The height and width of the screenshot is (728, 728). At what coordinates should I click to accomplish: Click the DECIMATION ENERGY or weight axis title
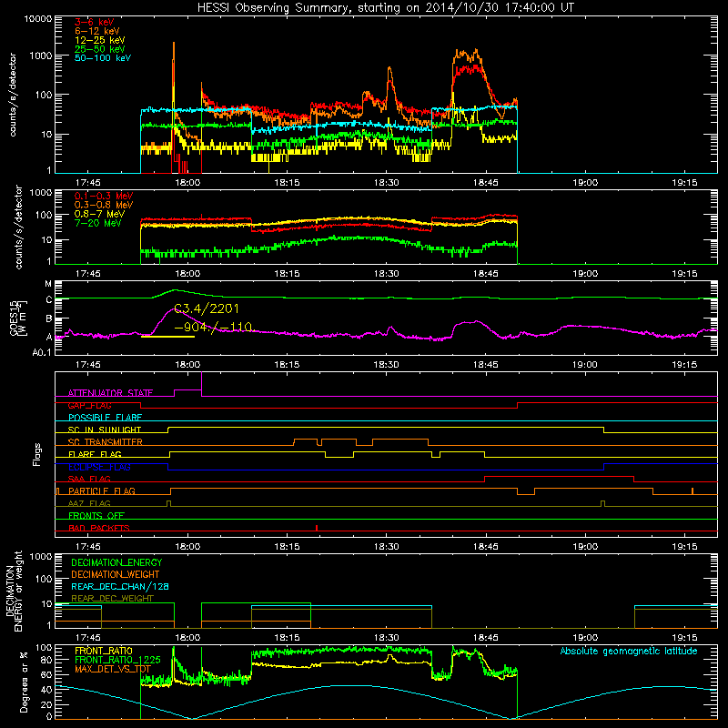(14, 591)
